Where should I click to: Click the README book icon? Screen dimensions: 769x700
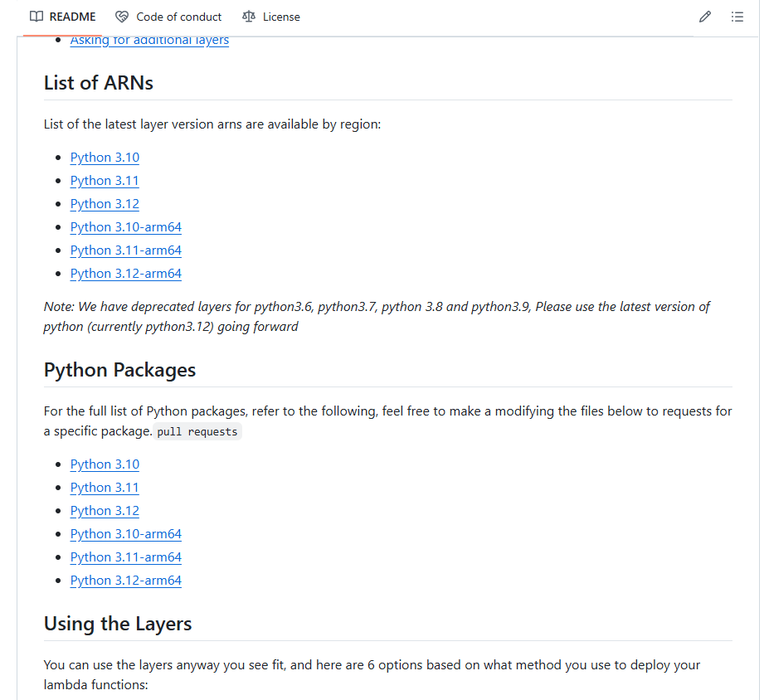[37, 17]
